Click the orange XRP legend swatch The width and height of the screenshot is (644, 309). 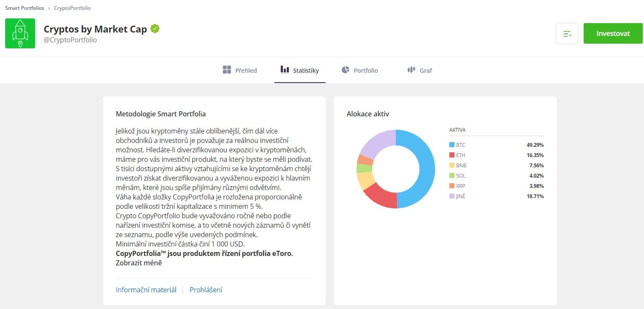click(452, 186)
